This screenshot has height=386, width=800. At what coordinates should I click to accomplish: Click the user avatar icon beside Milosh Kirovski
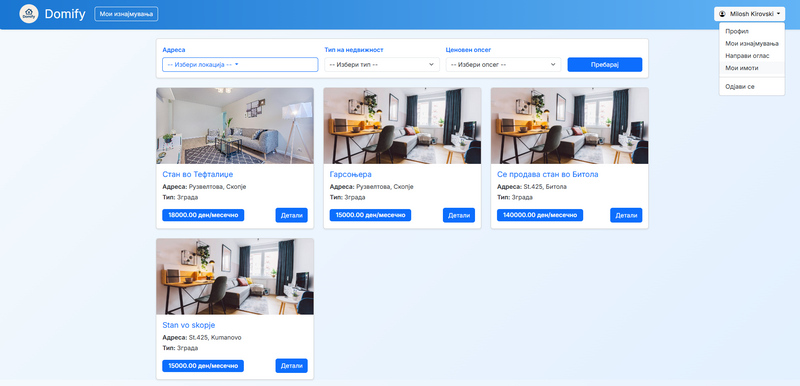point(722,14)
